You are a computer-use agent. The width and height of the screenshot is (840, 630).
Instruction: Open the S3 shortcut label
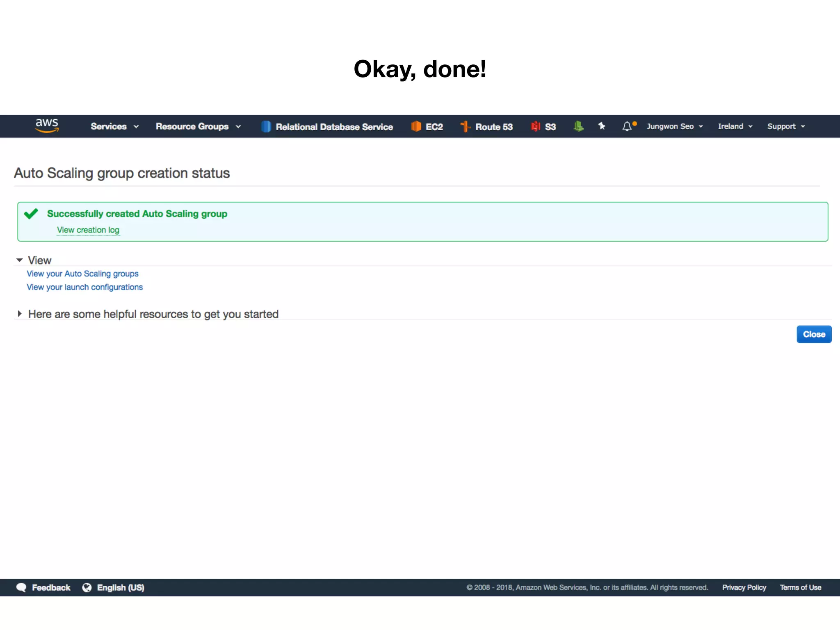[550, 127]
